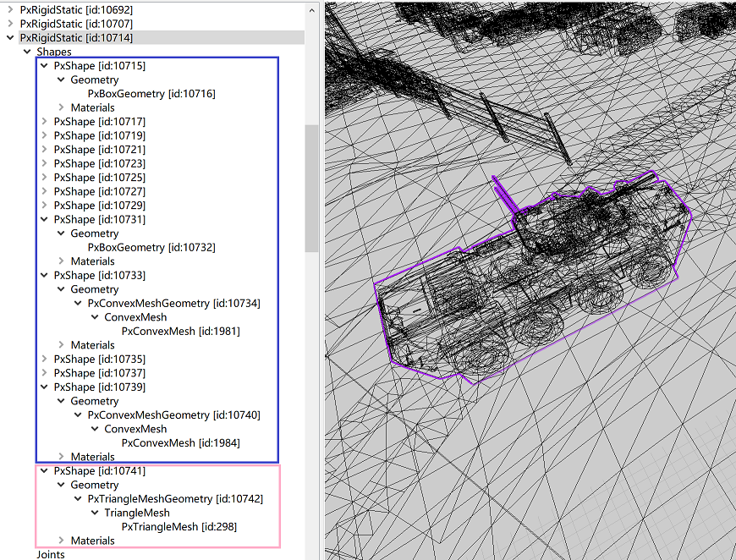The width and height of the screenshot is (736, 560).
Task: Expand PxShape id:10737 chevron
Action: 44,373
